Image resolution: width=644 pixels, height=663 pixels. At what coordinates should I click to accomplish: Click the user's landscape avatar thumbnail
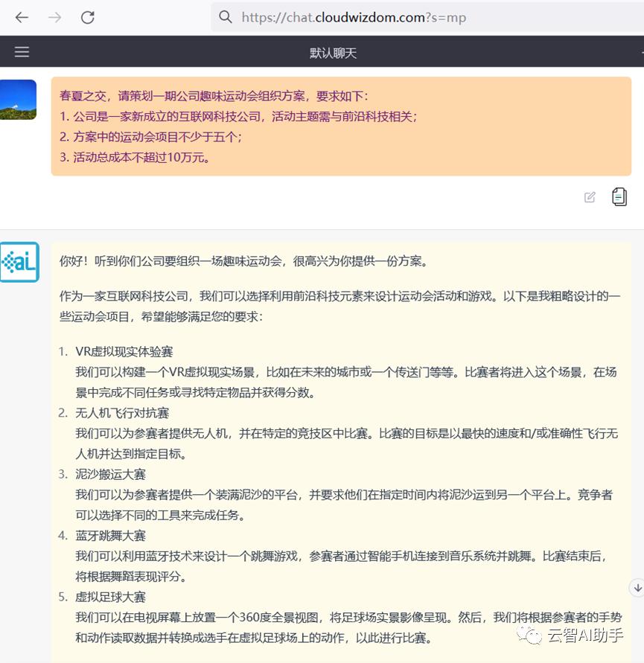[19, 98]
